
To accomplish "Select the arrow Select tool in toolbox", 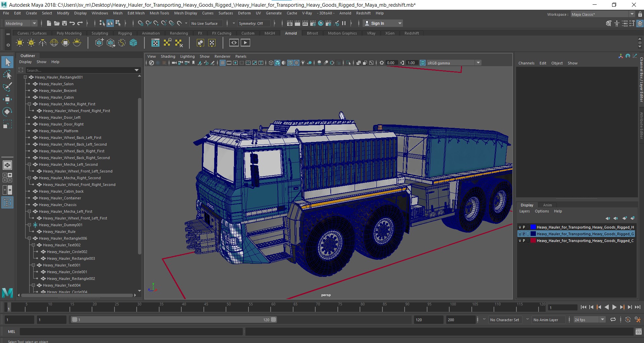I will [x=7, y=62].
